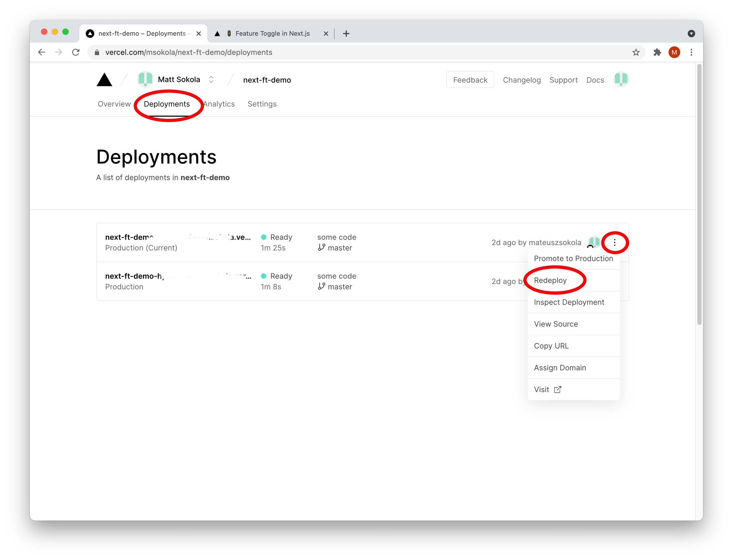The height and width of the screenshot is (560, 733).
Task: Open the Production (Current) deployment URL
Action: tap(178, 237)
